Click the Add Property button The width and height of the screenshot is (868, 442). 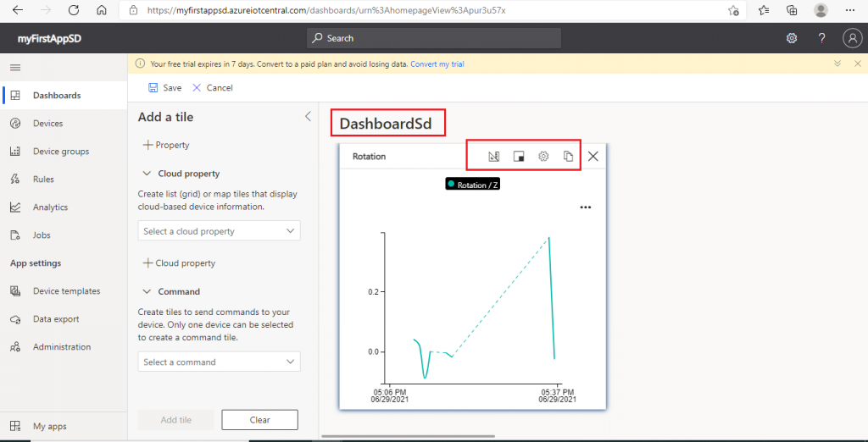click(166, 145)
